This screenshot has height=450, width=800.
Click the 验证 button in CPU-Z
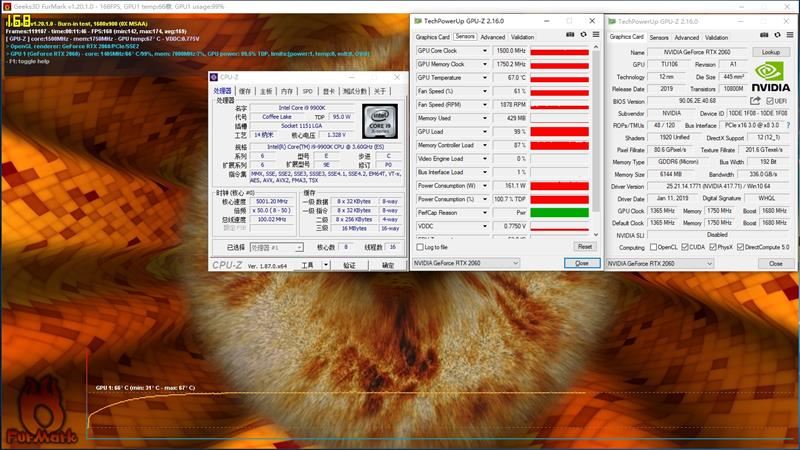(349, 265)
